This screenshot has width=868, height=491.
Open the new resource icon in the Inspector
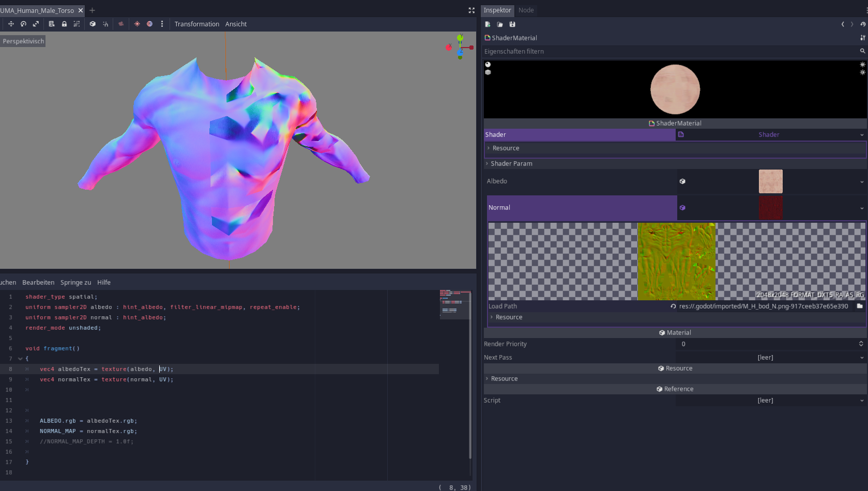click(x=487, y=24)
